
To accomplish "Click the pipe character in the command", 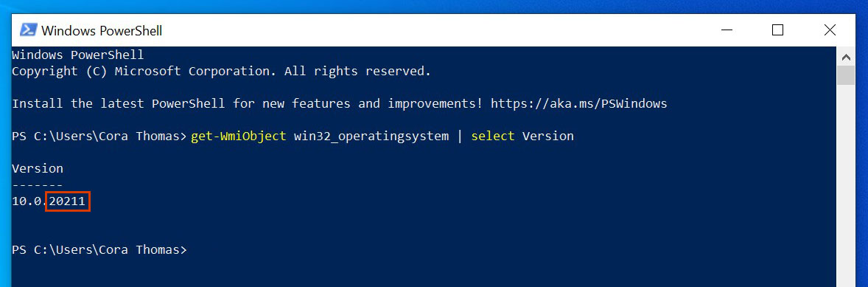I will coord(460,136).
